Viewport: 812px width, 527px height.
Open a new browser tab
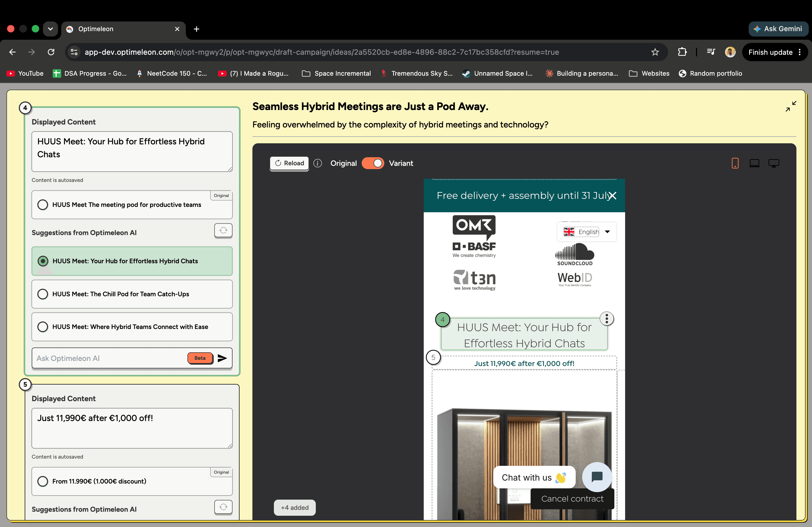coord(197,29)
